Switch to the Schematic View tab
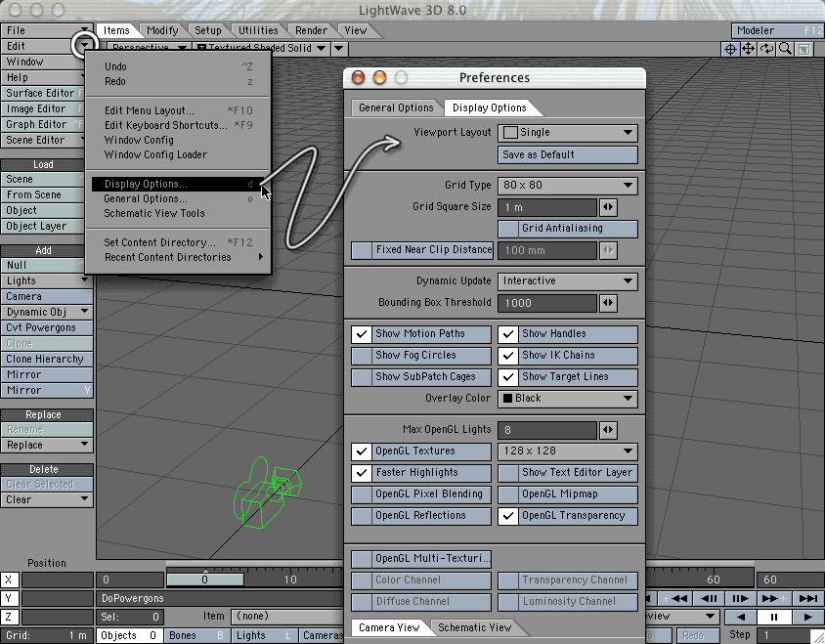Image resolution: width=825 pixels, height=644 pixels. [475, 627]
